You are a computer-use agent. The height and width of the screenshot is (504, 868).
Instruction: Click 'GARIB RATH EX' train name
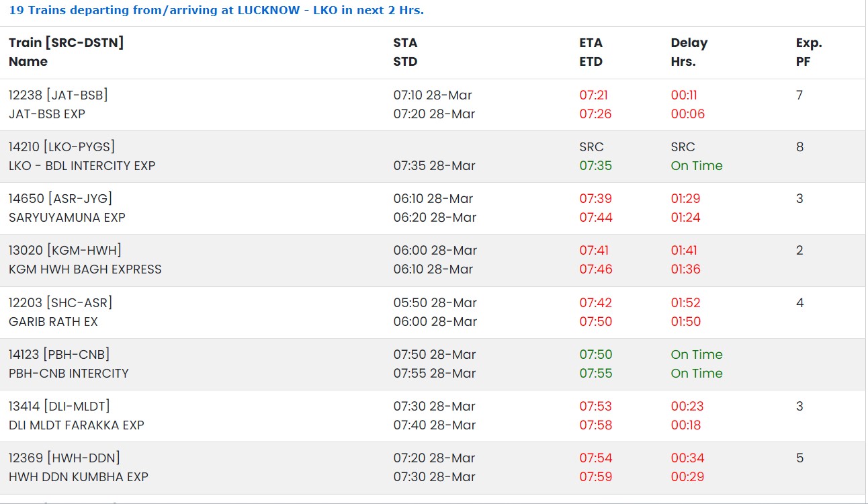[53, 322]
